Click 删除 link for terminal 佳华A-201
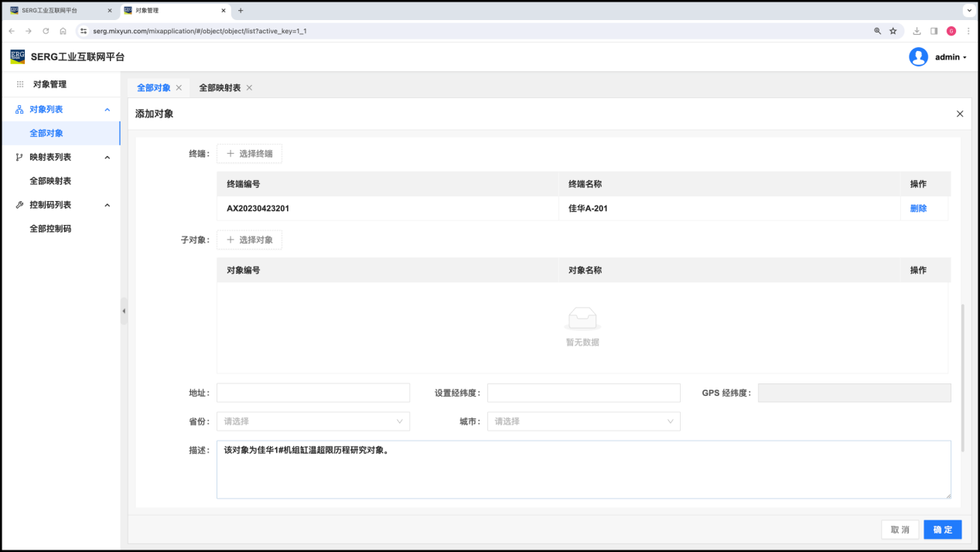Screen dimensions: 980x552 click(x=918, y=208)
